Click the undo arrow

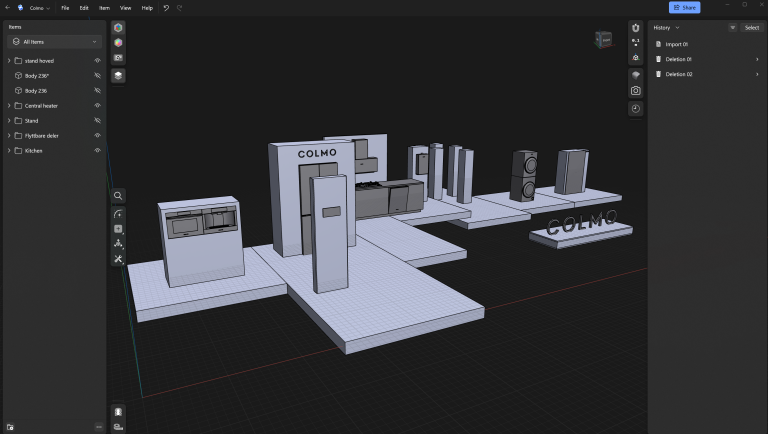pos(166,7)
